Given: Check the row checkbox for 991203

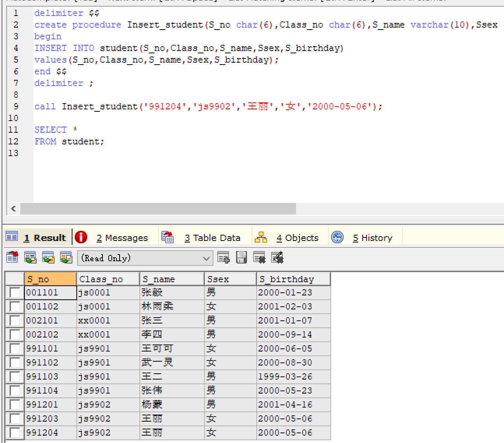Looking at the screenshot, I should [15, 419].
